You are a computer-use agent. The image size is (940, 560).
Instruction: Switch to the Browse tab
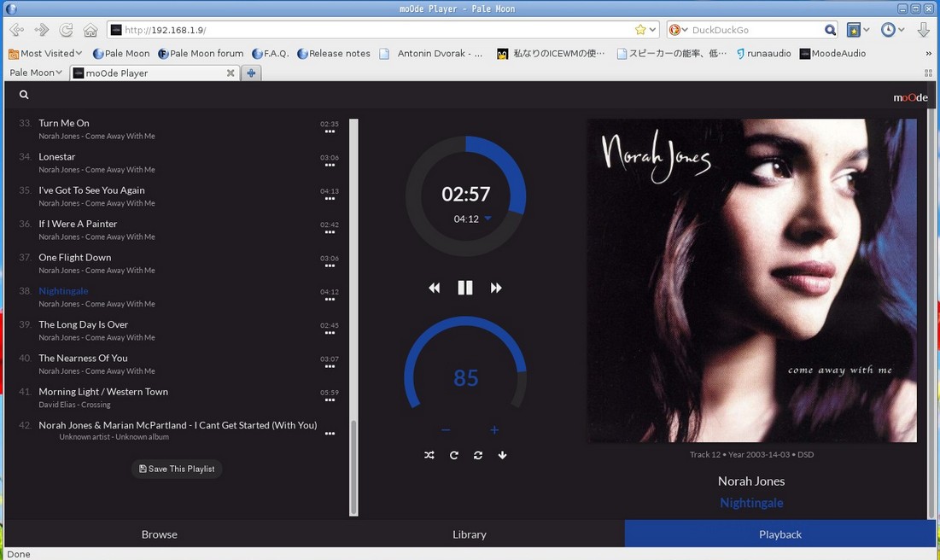click(x=160, y=534)
